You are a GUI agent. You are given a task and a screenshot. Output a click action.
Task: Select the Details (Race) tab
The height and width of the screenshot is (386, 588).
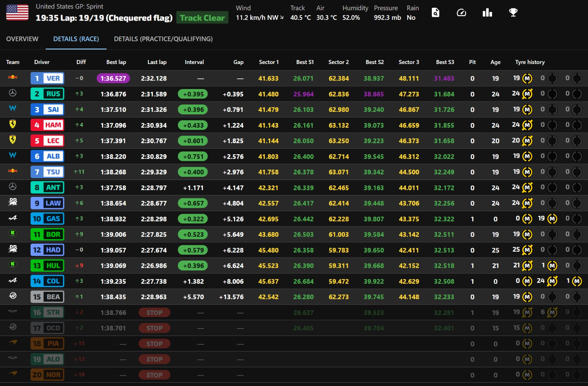76,39
